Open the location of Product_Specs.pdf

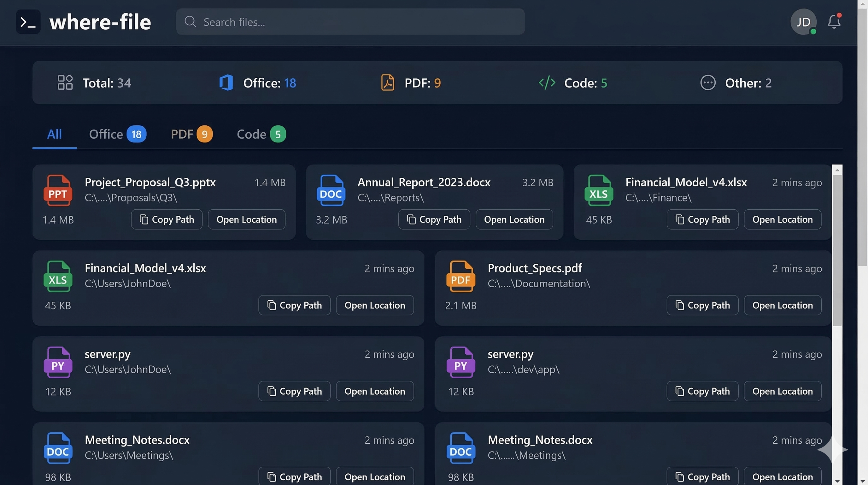pyautogui.click(x=783, y=305)
